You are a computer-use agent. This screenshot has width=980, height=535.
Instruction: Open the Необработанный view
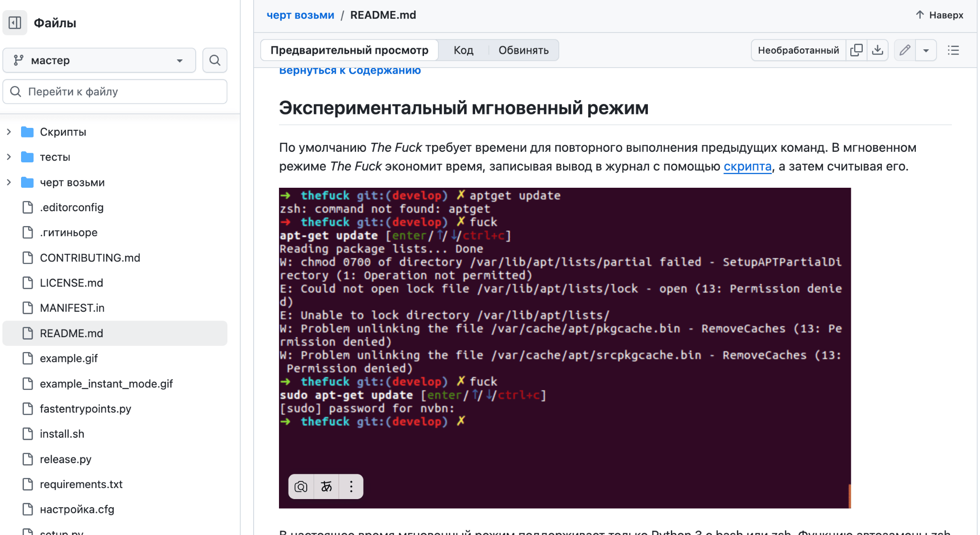point(798,49)
